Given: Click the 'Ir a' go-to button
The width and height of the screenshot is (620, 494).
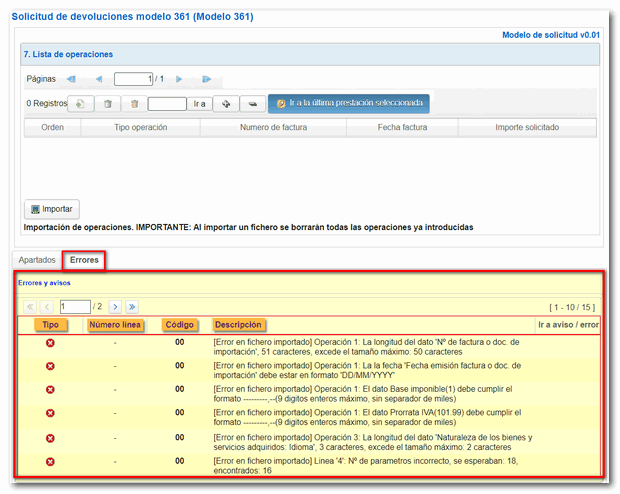Looking at the screenshot, I should point(200,103).
